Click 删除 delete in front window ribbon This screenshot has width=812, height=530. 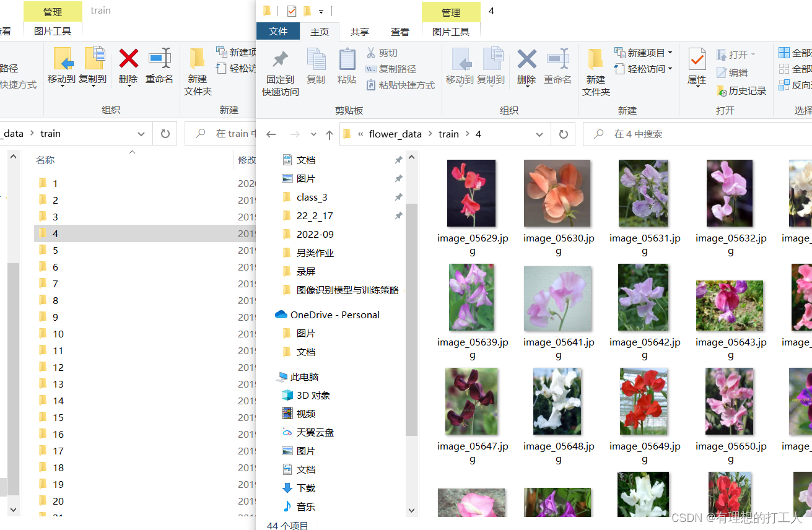tap(526, 66)
